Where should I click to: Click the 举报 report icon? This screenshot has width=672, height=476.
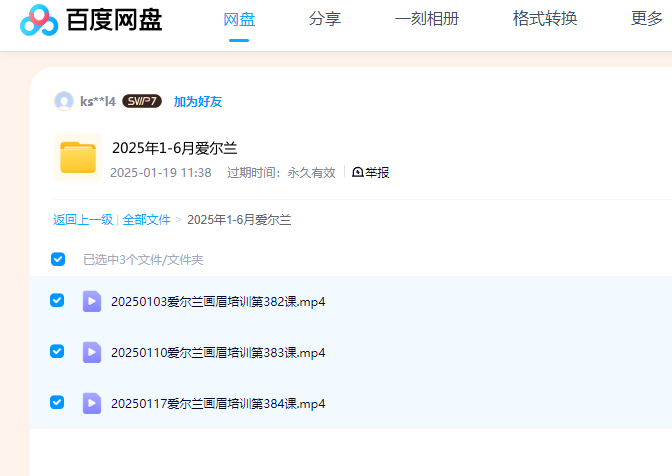click(x=357, y=172)
